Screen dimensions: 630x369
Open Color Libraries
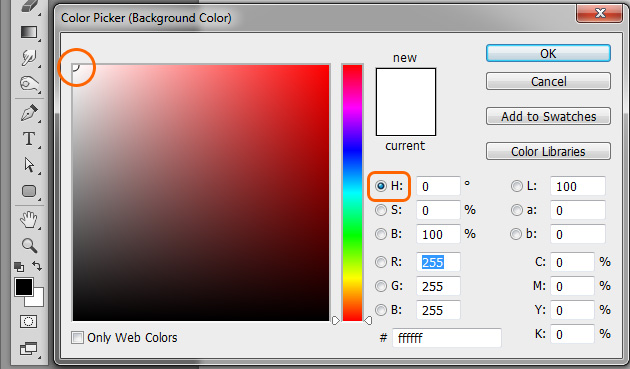tap(548, 152)
